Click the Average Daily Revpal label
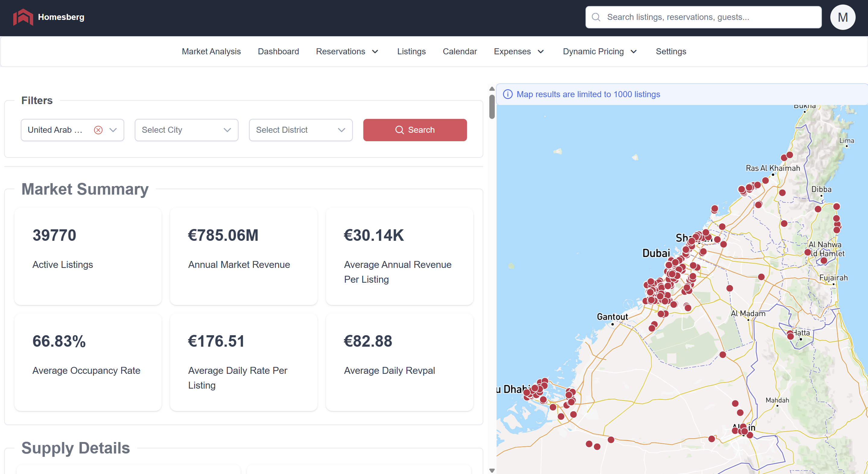Viewport: 868px width, 474px height. tap(390, 371)
